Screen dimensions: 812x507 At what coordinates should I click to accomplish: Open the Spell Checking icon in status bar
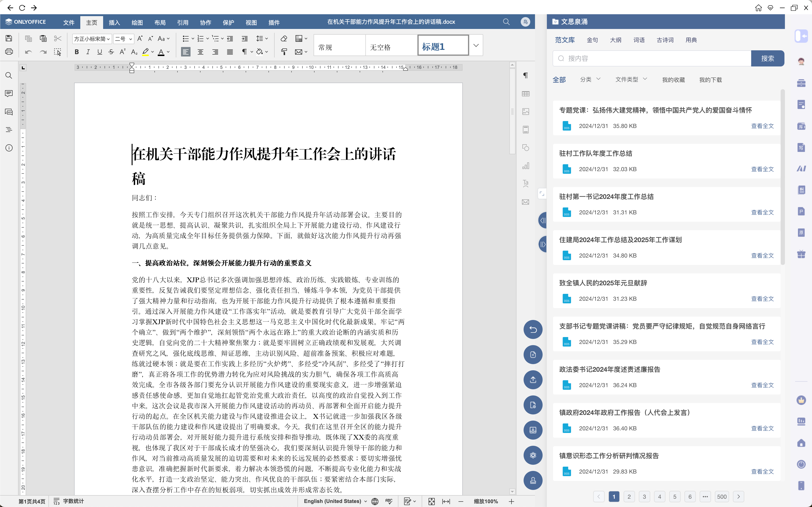pyautogui.click(x=389, y=501)
